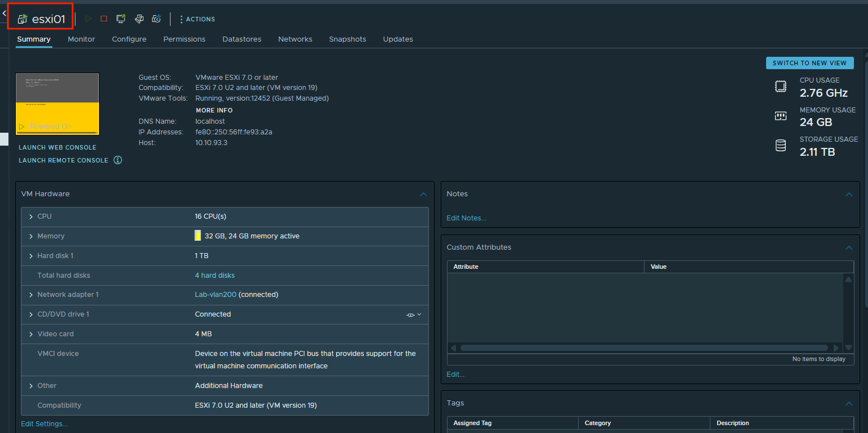The height and width of the screenshot is (433, 868).
Task: Sort tags by Description column header
Action: [x=781, y=423]
